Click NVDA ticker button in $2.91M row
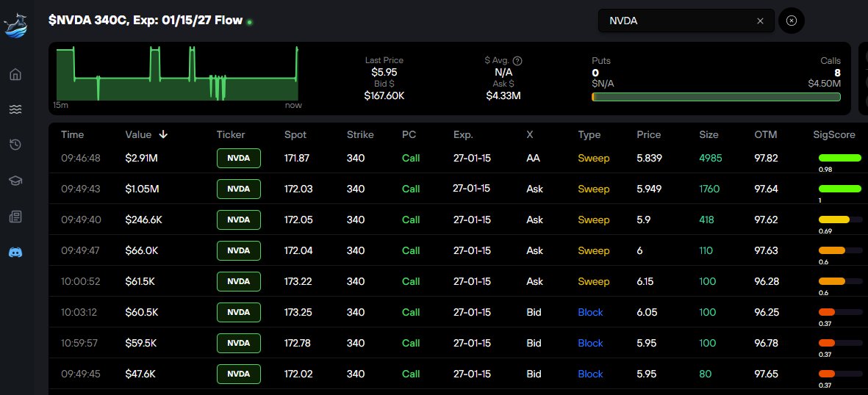The height and width of the screenshot is (395, 868). tap(239, 159)
